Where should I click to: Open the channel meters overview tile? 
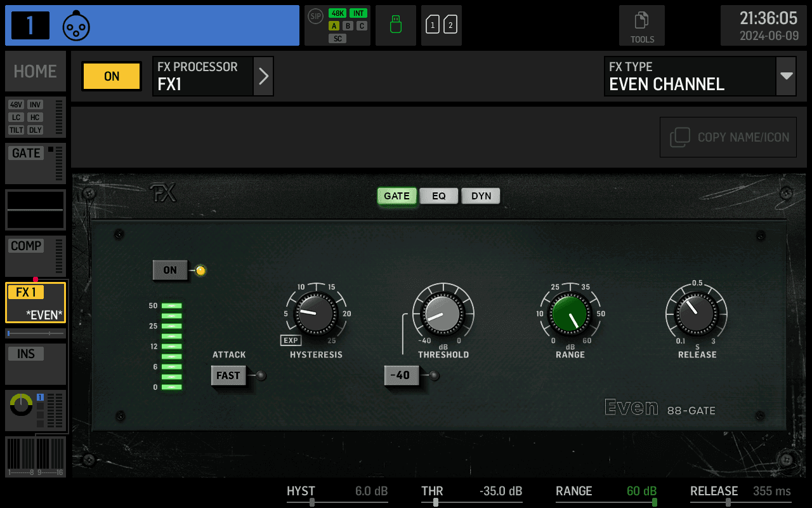(x=36, y=457)
